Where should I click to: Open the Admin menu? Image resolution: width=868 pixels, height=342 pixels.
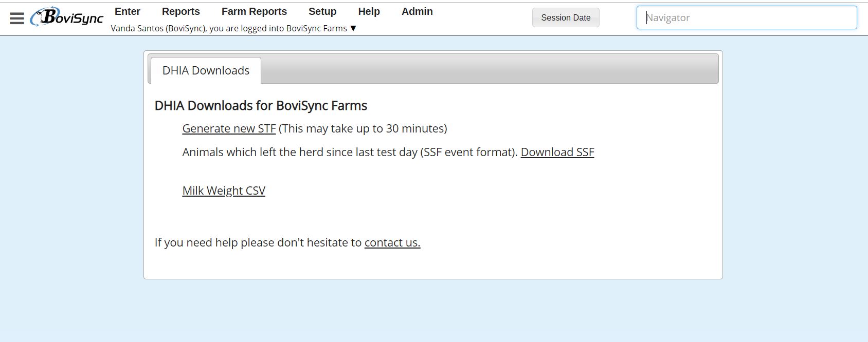417,11
